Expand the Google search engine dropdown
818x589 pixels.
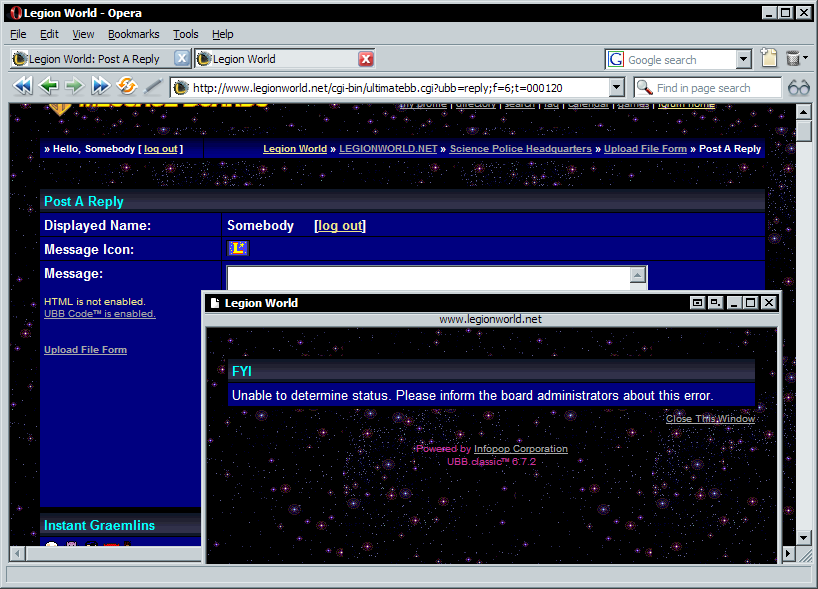pyautogui.click(x=744, y=59)
